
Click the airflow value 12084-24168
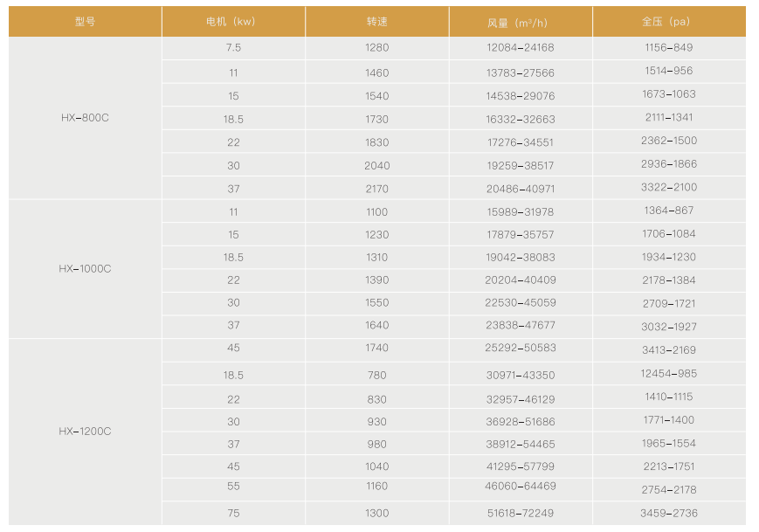(x=521, y=48)
